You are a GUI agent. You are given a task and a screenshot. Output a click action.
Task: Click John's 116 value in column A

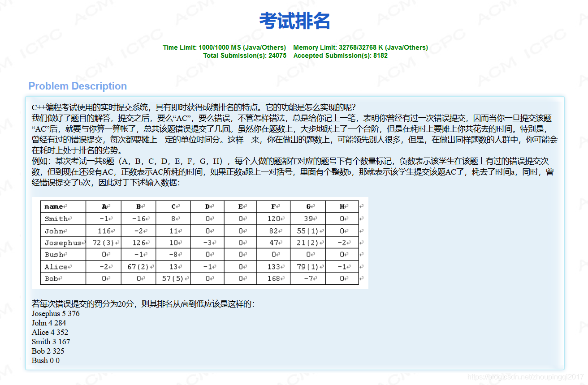tap(104, 231)
